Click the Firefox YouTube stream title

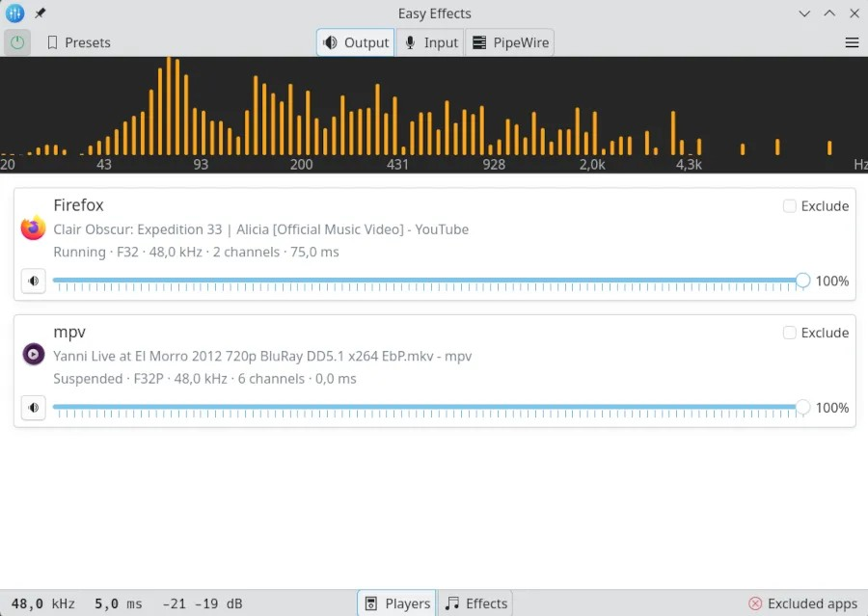point(261,229)
